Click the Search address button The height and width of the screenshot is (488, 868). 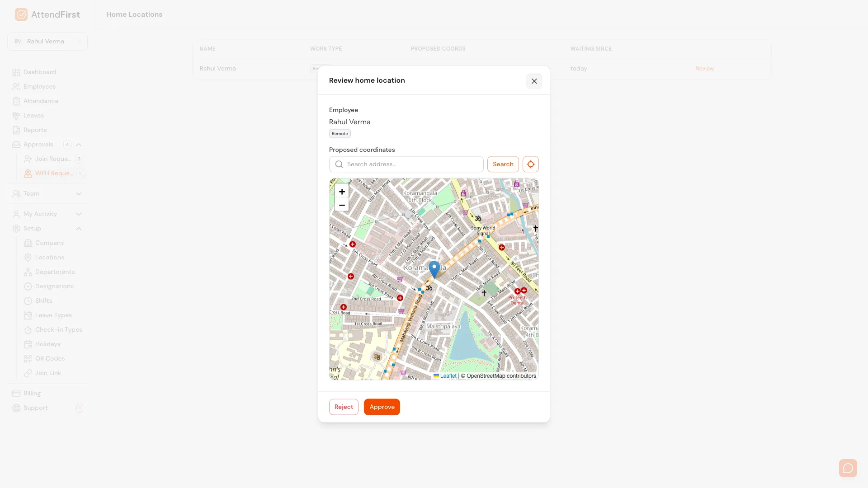(x=503, y=164)
